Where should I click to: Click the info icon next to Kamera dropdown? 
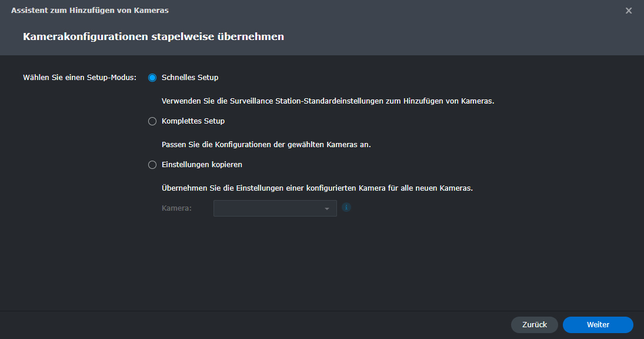(346, 208)
